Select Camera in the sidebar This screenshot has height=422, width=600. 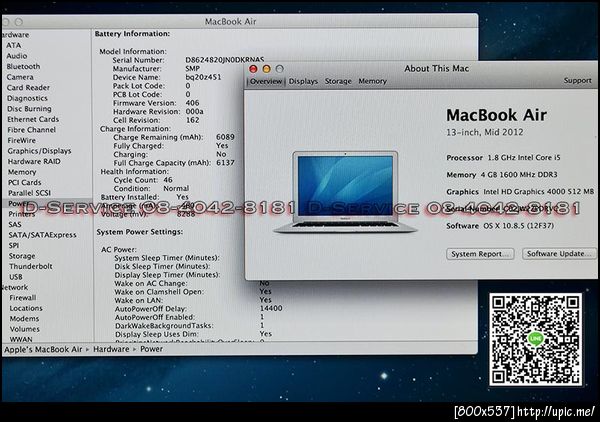20,77
